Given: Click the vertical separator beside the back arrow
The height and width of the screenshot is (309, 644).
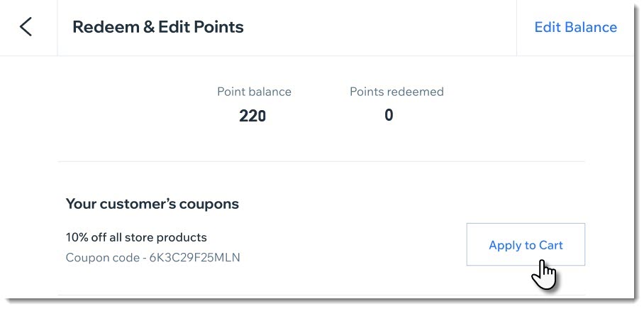Looking at the screenshot, I should click(x=57, y=28).
